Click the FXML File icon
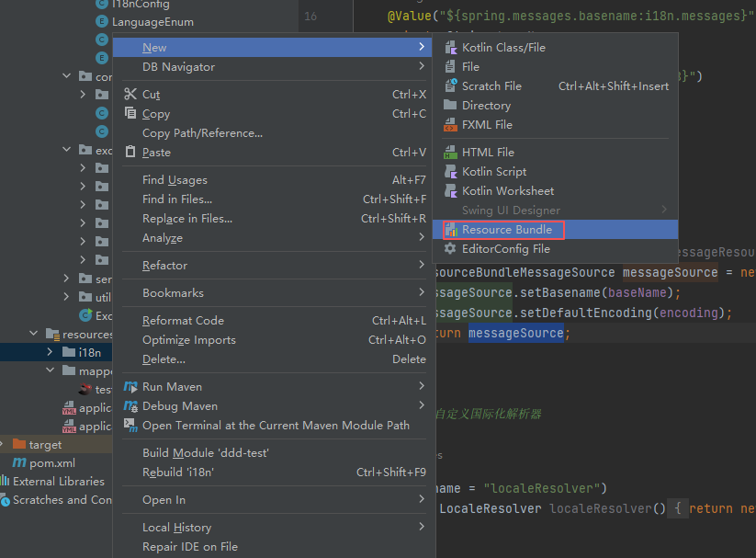 click(x=450, y=124)
